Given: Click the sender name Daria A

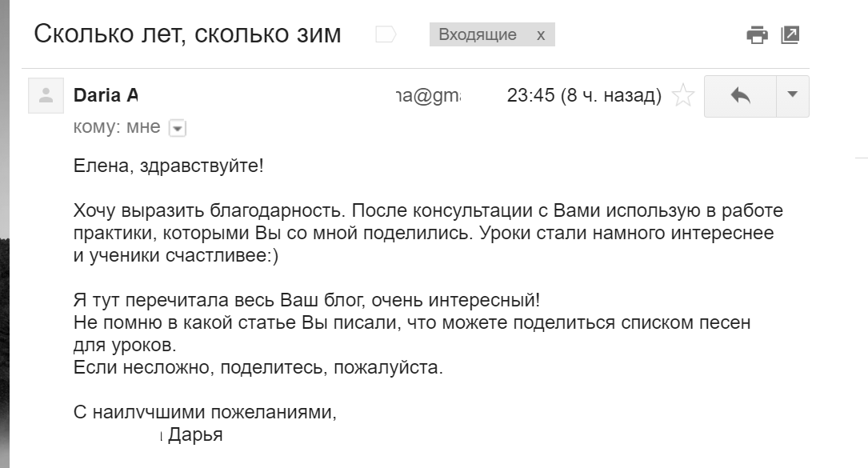Looking at the screenshot, I should [106, 95].
